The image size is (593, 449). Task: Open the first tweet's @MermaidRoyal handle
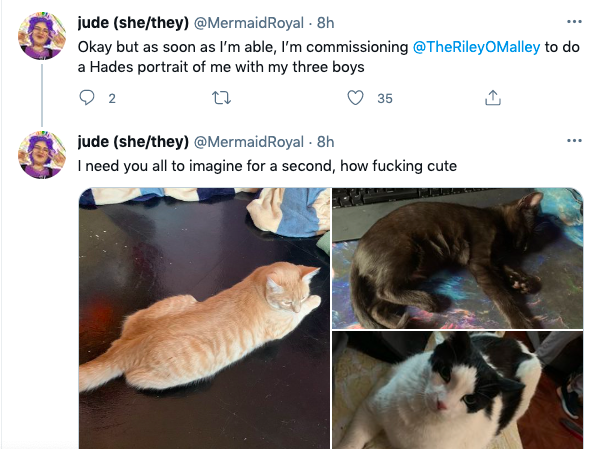[x=248, y=23]
